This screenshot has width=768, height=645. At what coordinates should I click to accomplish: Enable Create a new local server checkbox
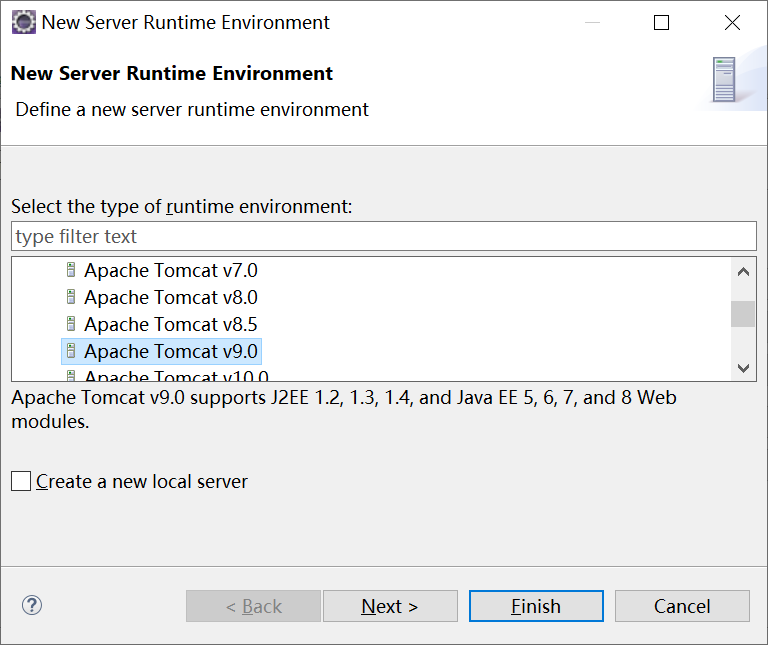point(21,481)
